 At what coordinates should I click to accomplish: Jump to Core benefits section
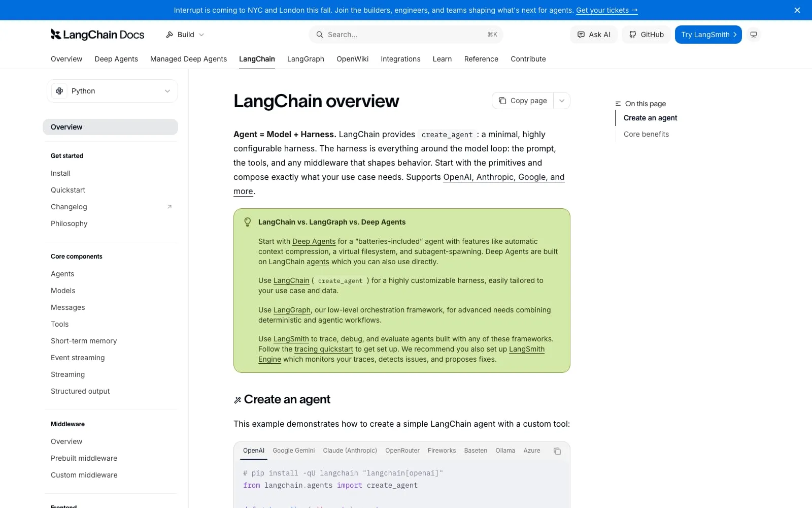click(x=646, y=134)
